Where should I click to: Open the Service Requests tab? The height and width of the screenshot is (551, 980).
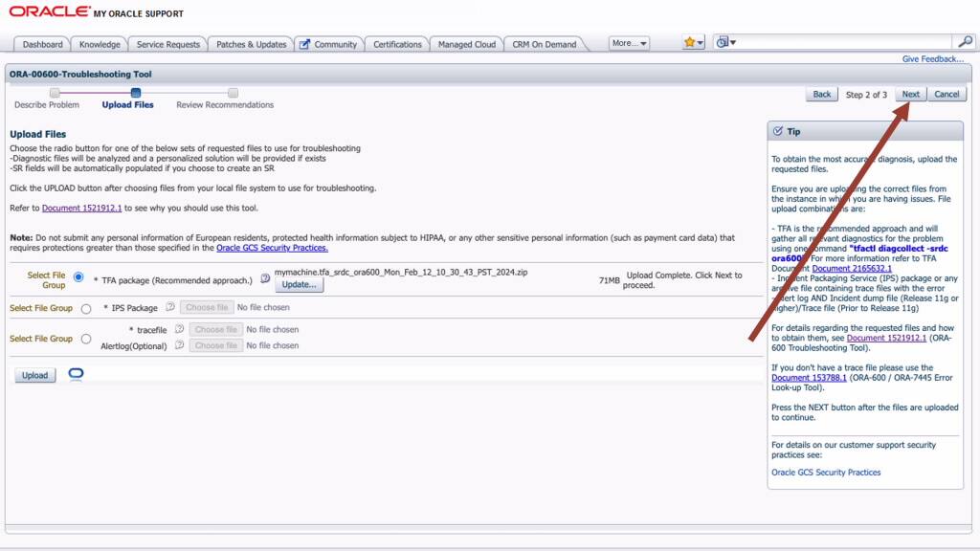(x=167, y=43)
